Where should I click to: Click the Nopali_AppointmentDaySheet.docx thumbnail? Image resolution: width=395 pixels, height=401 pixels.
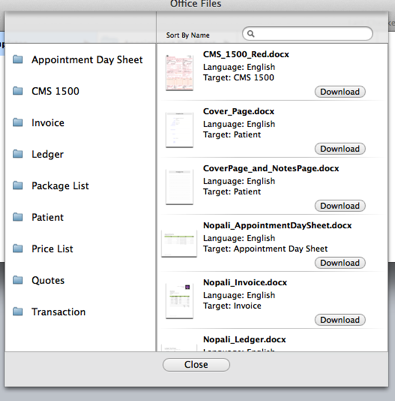click(179, 244)
